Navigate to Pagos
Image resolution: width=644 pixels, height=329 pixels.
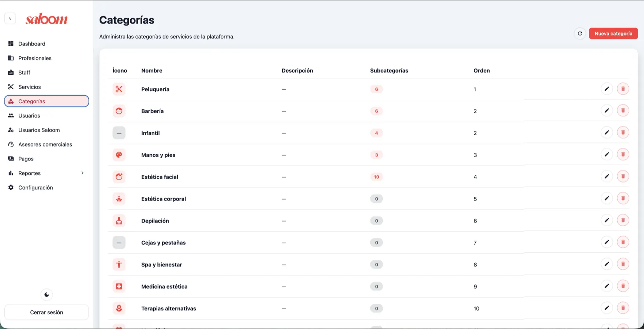coord(46,159)
